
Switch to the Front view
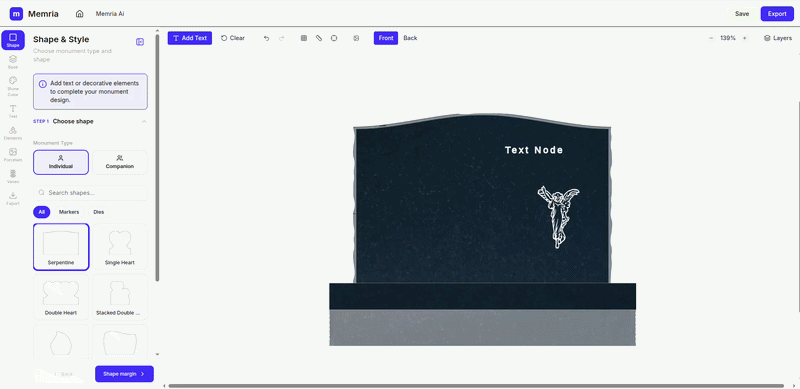click(x=386, y=38)
